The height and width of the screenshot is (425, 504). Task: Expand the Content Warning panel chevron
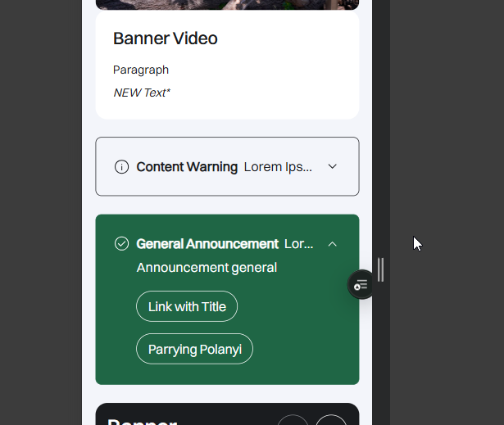pyautogui.click(x=333, y=167)
